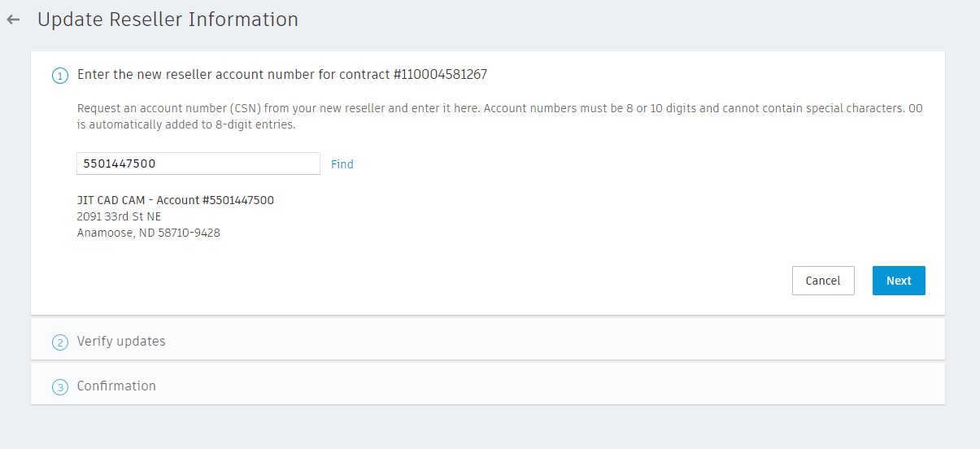
Task: Click the Update Reseller Information title
Action: click(168, 20)
